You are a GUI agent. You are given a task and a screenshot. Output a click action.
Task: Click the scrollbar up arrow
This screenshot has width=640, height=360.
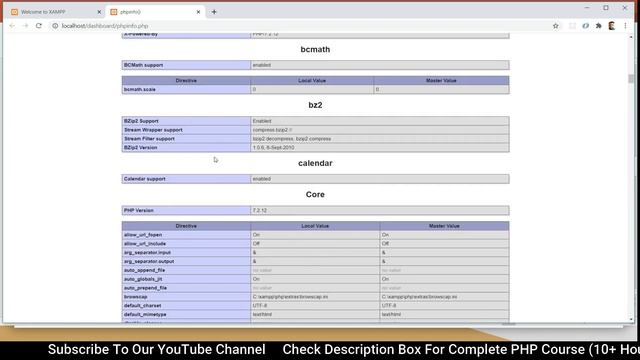631,37
